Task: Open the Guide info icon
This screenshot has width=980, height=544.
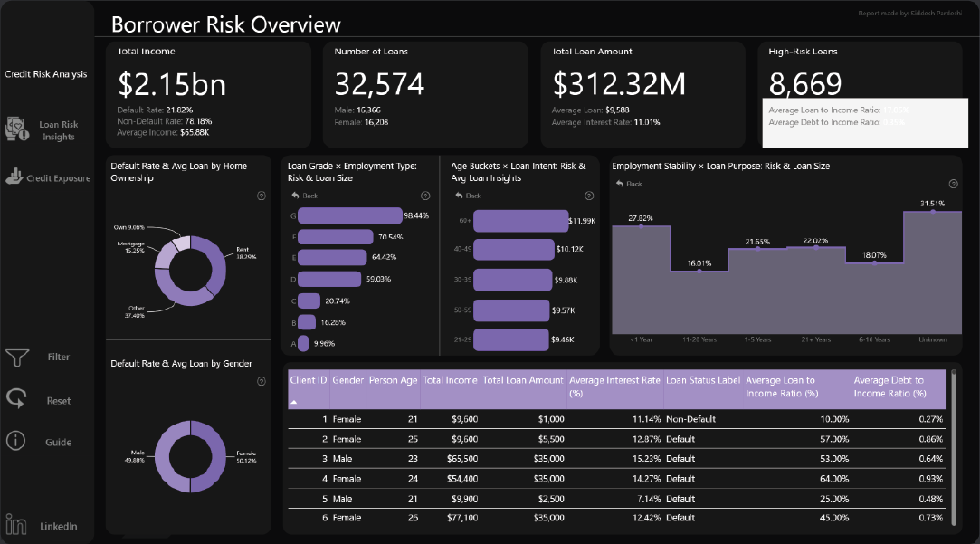Action: pyautogui.click(x=15, y=441)
